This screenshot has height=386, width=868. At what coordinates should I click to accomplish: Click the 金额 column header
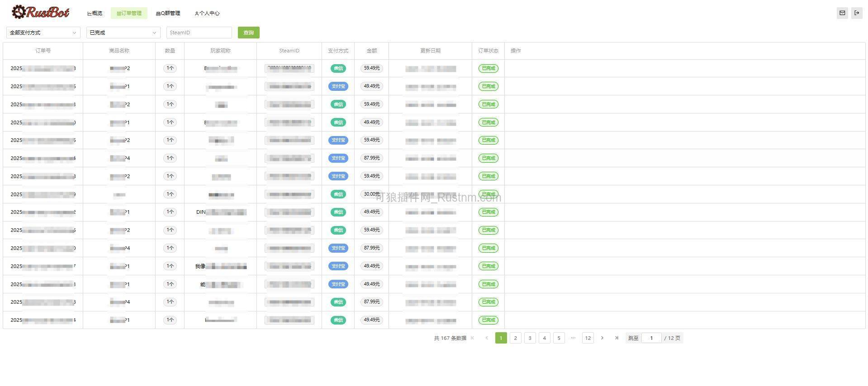point(371,51)
